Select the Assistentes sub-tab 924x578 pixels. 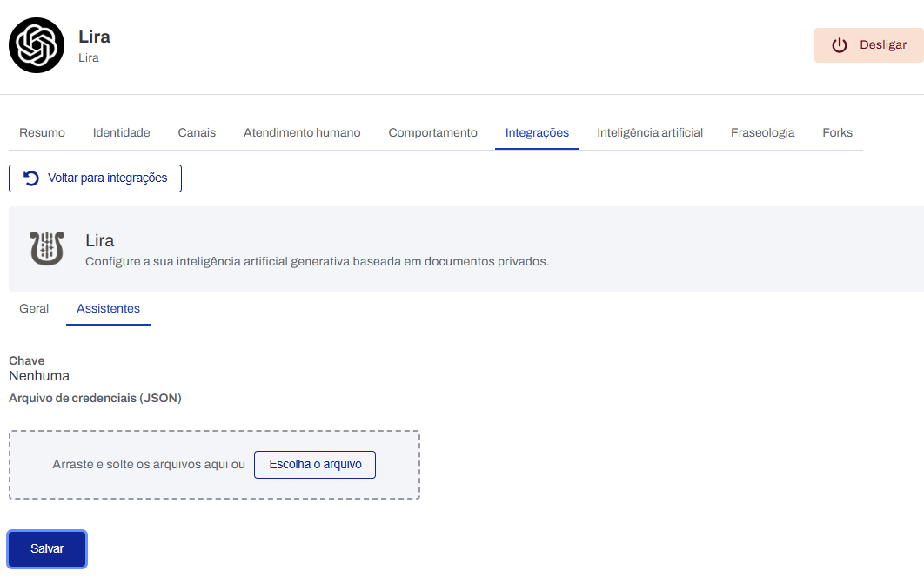tap(109, 308)
